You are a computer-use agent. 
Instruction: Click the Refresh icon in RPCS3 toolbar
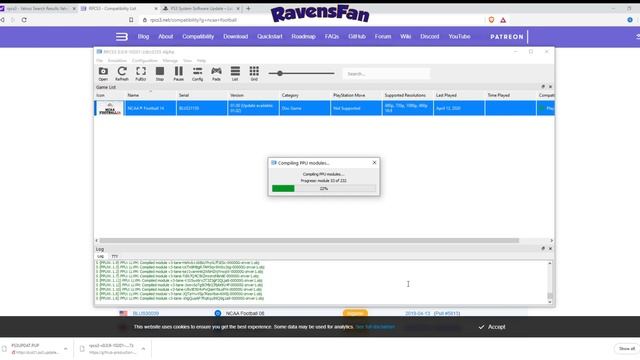pyautogui.click(x=122, y=73)
